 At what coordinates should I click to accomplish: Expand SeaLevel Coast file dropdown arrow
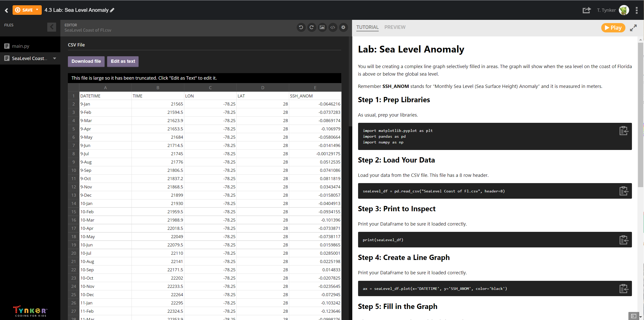point(55,58)
